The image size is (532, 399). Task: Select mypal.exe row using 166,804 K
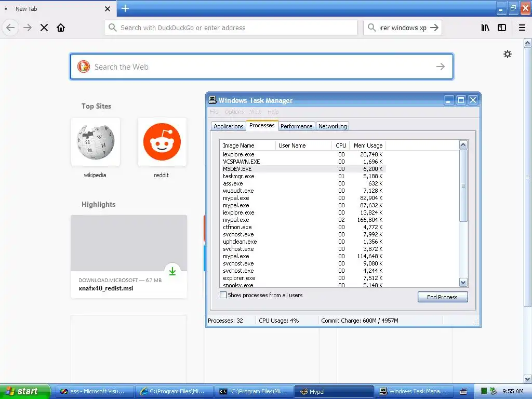[303, 220]
